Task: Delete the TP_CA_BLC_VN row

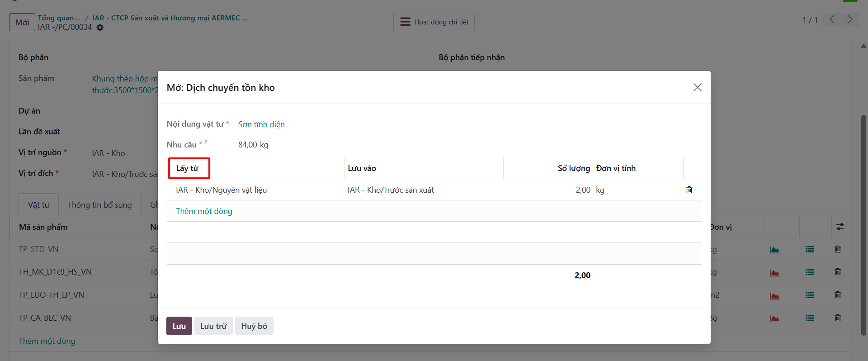Action: tap(838, 318)
